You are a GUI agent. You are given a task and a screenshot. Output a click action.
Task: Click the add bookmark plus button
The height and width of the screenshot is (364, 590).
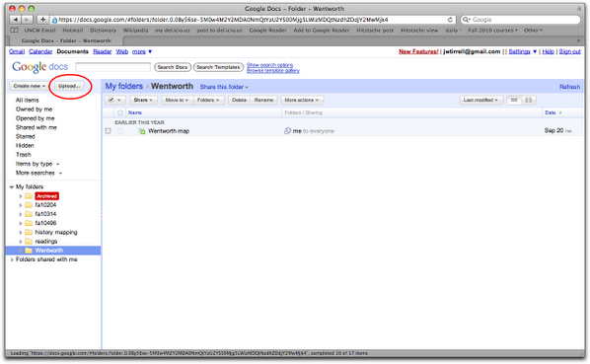(x=42, y=20)
